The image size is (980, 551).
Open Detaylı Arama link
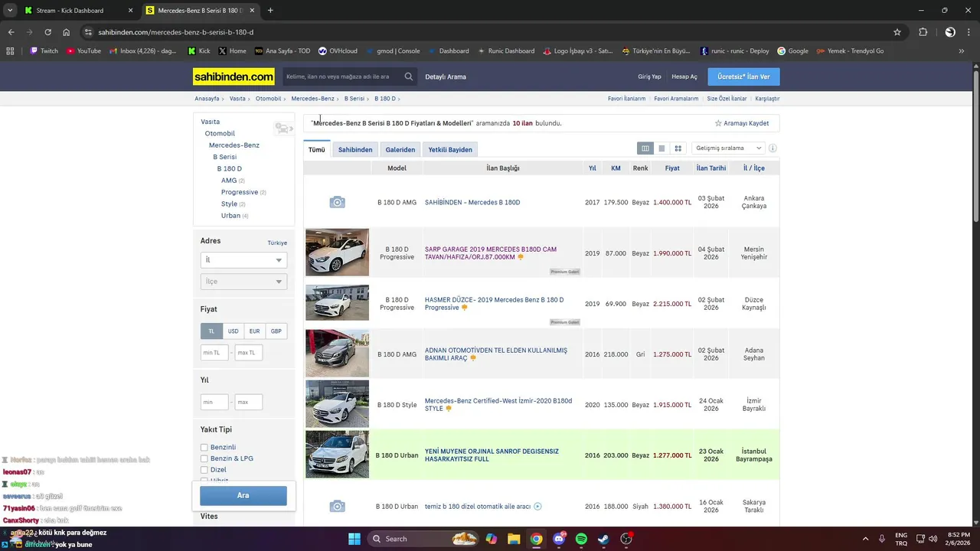click(x=446, y=77)
